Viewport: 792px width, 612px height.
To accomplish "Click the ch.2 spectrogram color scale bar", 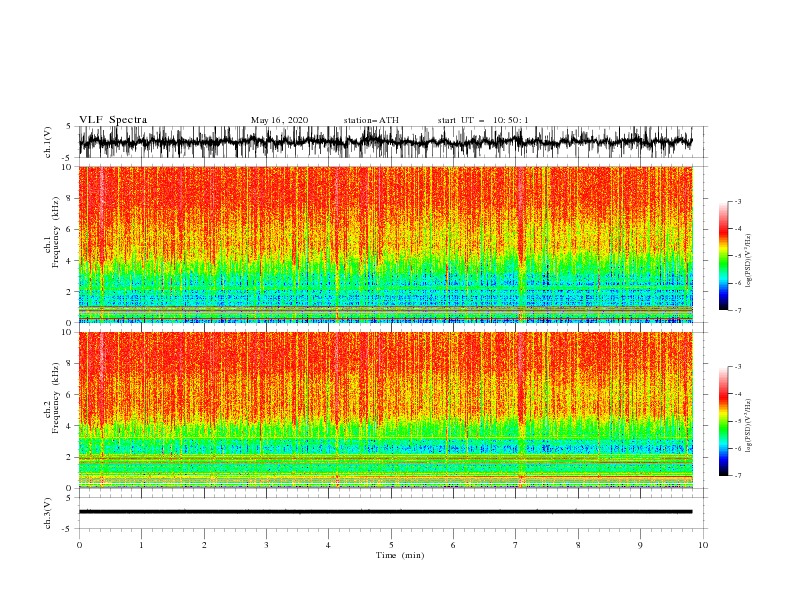I will pyautogui.click(x=723, y=421).
